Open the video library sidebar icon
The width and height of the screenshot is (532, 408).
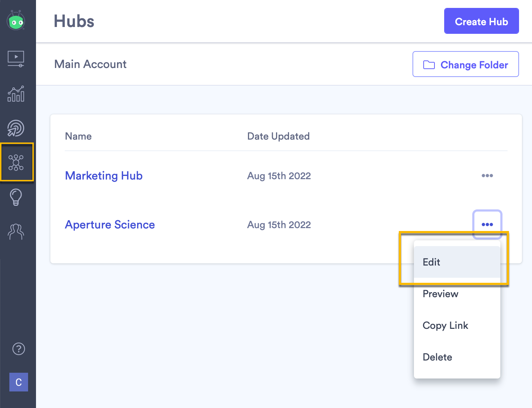pyautogui.click(x=16, y=59)
